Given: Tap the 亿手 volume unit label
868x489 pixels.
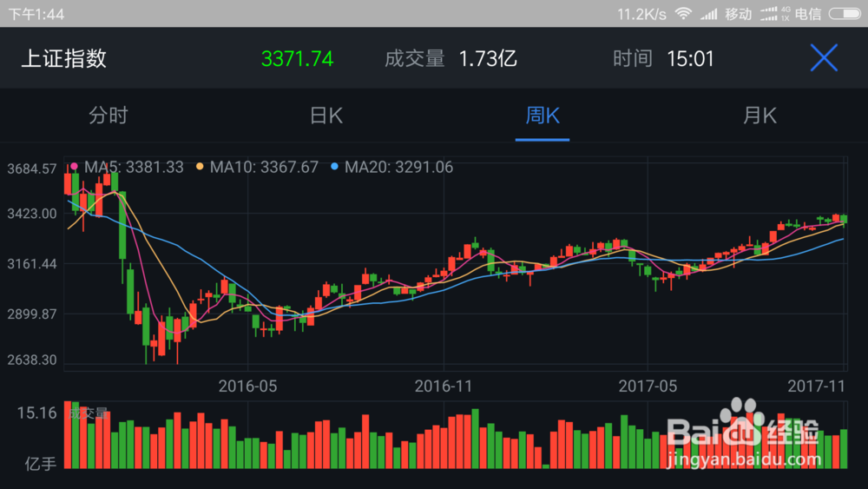Looking at the screenshot, I should (41, 464).
